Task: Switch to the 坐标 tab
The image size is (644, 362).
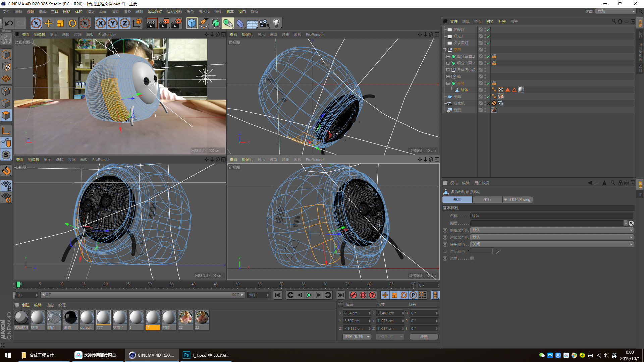Action: pyautogui.click(x=487, y=199)
